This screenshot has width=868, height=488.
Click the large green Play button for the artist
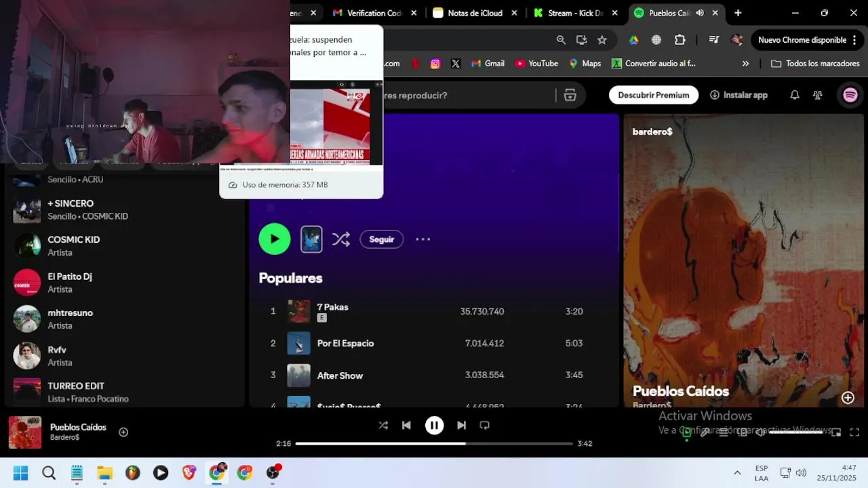(275, 239)
